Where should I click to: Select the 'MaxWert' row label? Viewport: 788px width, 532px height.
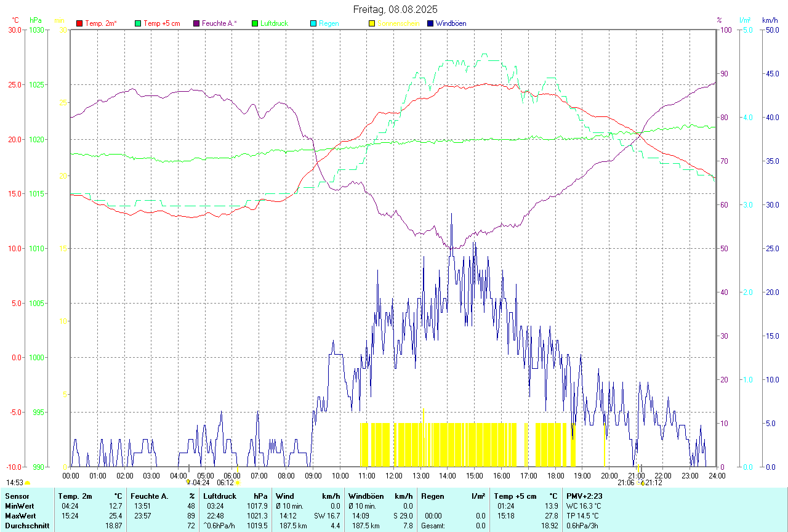pyautogui.click(x=20, y=516)
